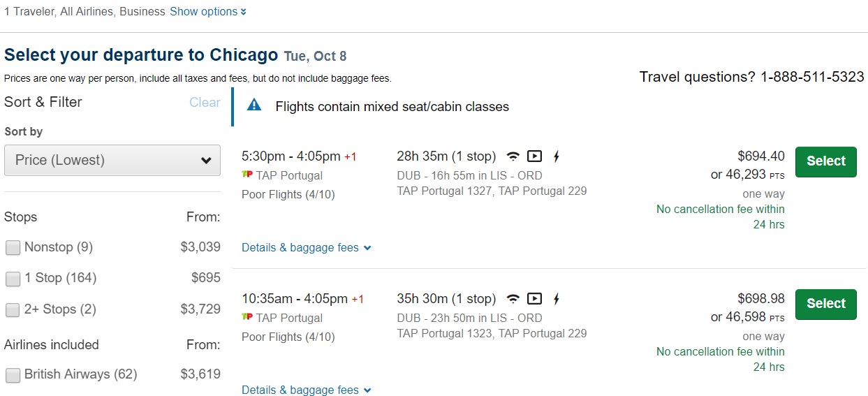The width and height of the screenshot is (868, 396).
Task: Click entertainment video icon on first flight
Action: coord(534,156)
